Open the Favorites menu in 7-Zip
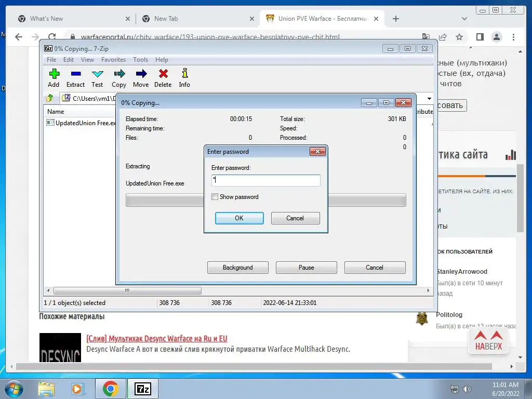This screenshot has width=532, height=399. 113,60
